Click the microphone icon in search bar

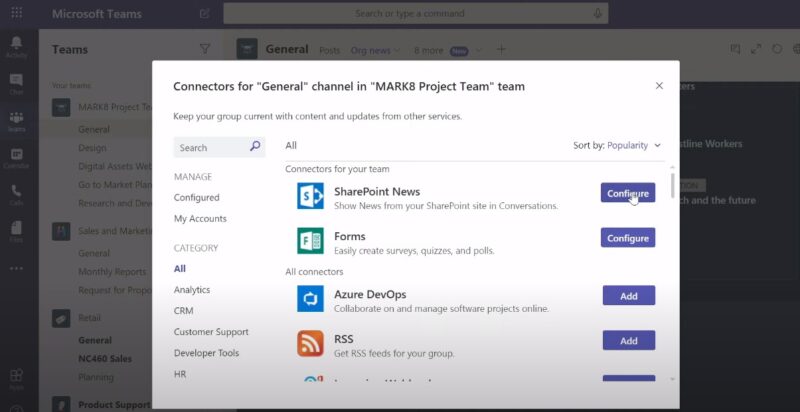pos(597,14)
